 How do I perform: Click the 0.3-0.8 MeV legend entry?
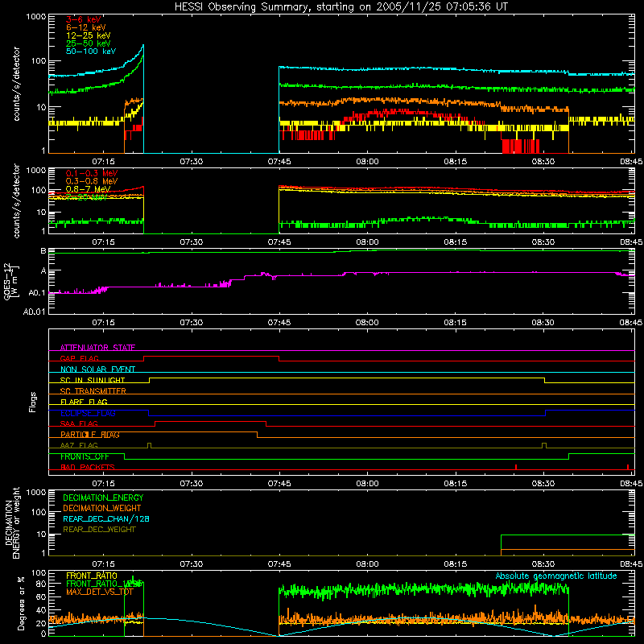click(x=92, y=181)
